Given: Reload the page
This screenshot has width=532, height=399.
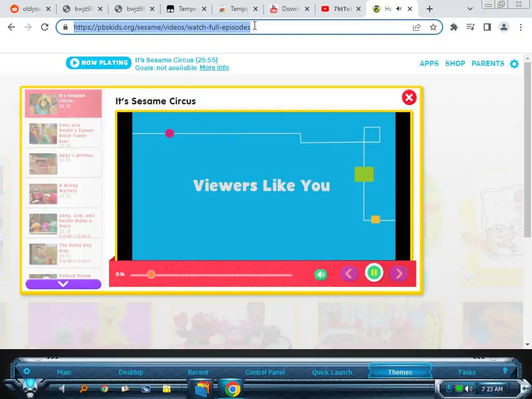Looking at the screenshot, I should click(x=45, y=27).
